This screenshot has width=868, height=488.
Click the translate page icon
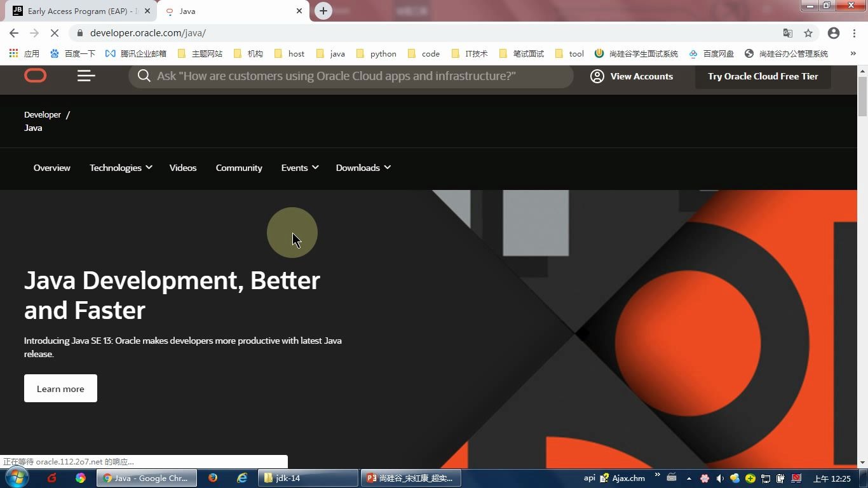788,33
